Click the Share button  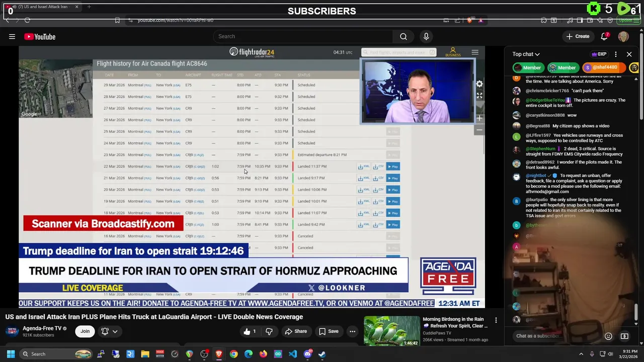[296, 331]
